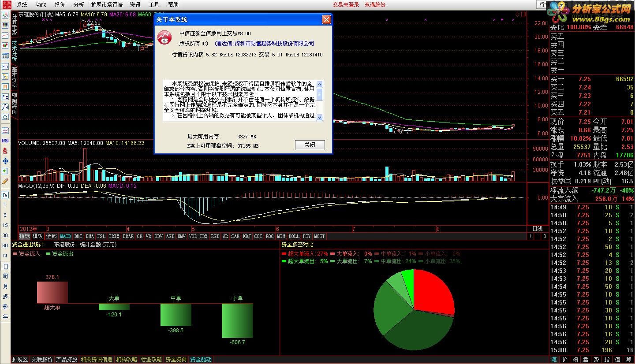This screenshot has width=635, height=364.
Task: Switch to 预测评级 vertical tab
Action: pyautogui.click(x=14, y=104)
